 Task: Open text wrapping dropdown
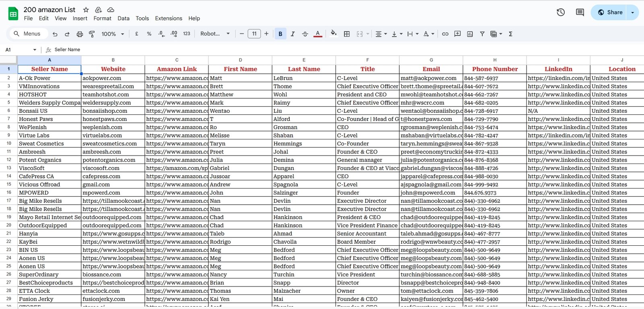(x=413, y=34)
